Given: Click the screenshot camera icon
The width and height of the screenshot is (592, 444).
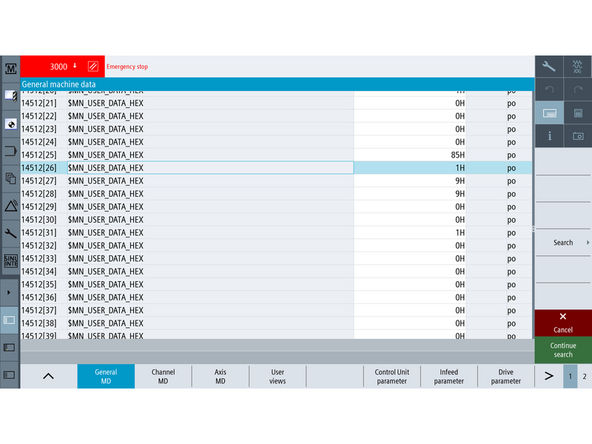Looking at the screenshot, I should point(578,136).
